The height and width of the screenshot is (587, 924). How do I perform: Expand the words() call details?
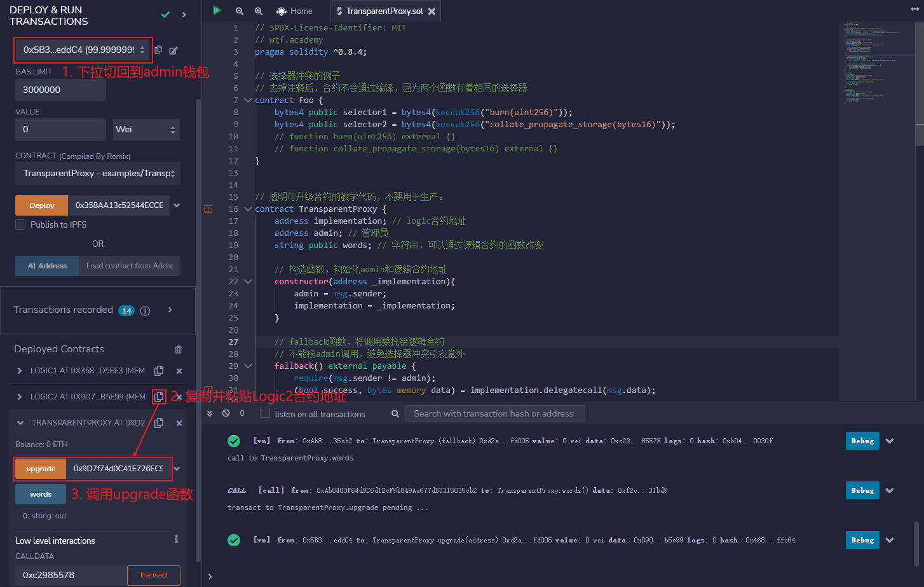pos(890,490)
